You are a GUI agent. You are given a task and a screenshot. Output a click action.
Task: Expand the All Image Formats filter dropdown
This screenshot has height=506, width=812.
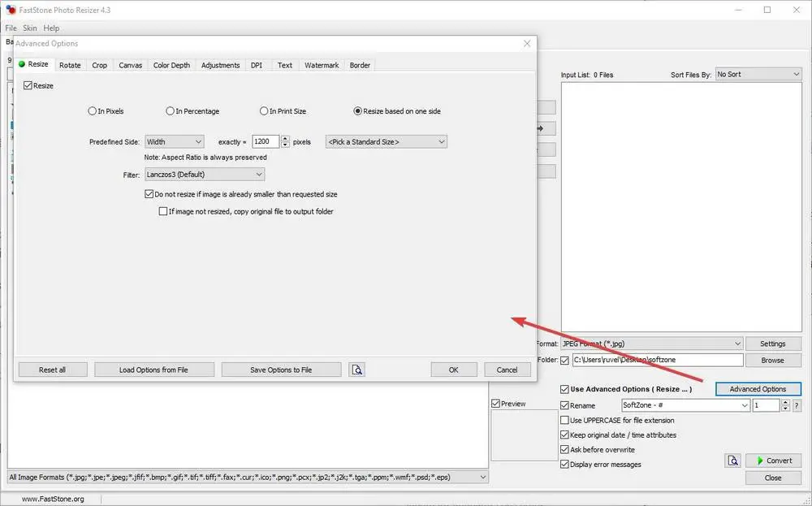point(248,477)
